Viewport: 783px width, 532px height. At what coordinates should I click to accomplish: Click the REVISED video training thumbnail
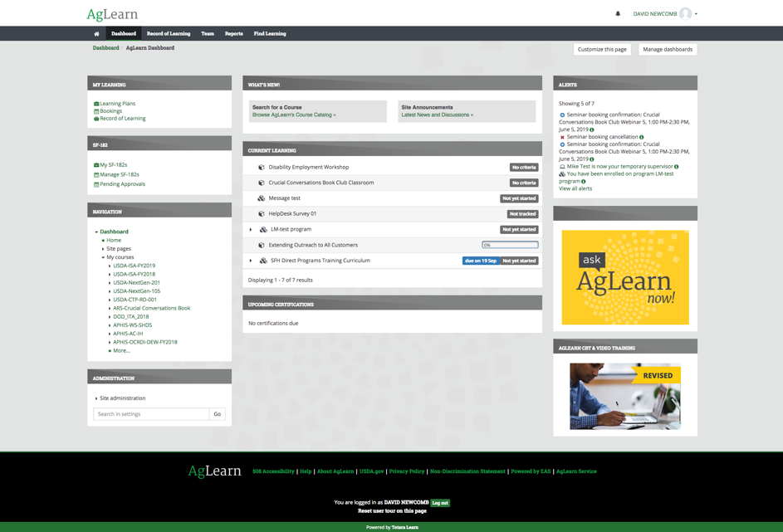(625, 396)
